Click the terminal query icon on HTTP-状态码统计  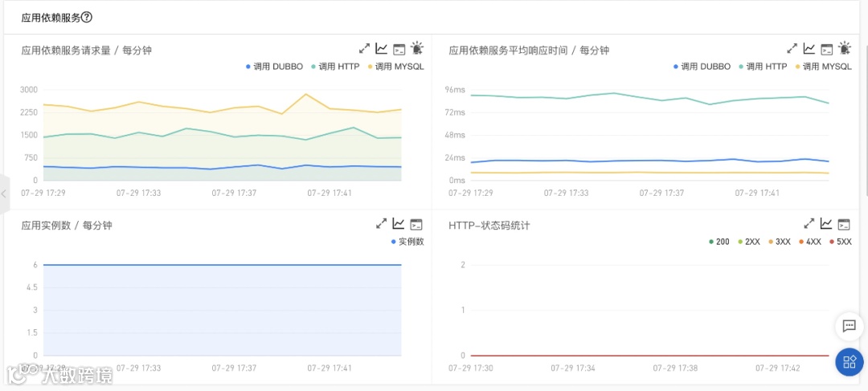click(x=844, y=224)
